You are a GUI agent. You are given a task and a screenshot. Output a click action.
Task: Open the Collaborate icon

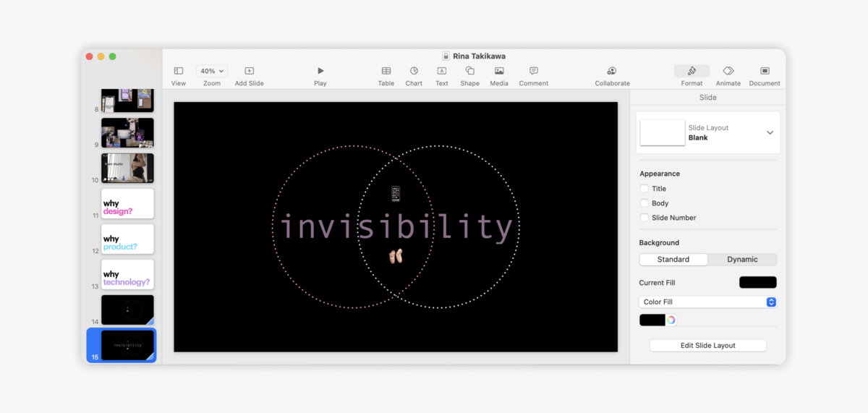coord(612,71)
